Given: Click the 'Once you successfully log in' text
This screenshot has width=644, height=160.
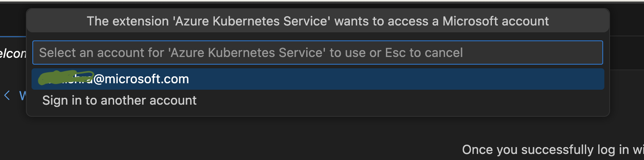Looking at the screenshot, I should point(553,149).
